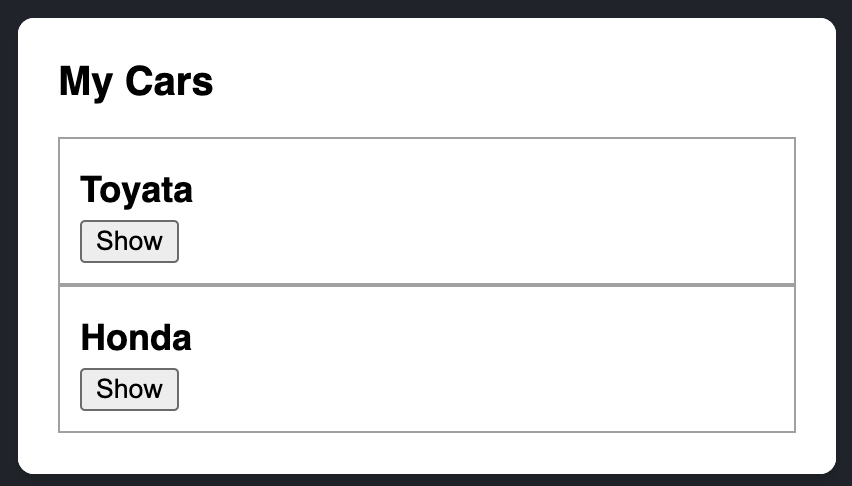This screenshot has height=486, width=852.
Task: Open the second car's Show button
Action: (x=129, y=389)
